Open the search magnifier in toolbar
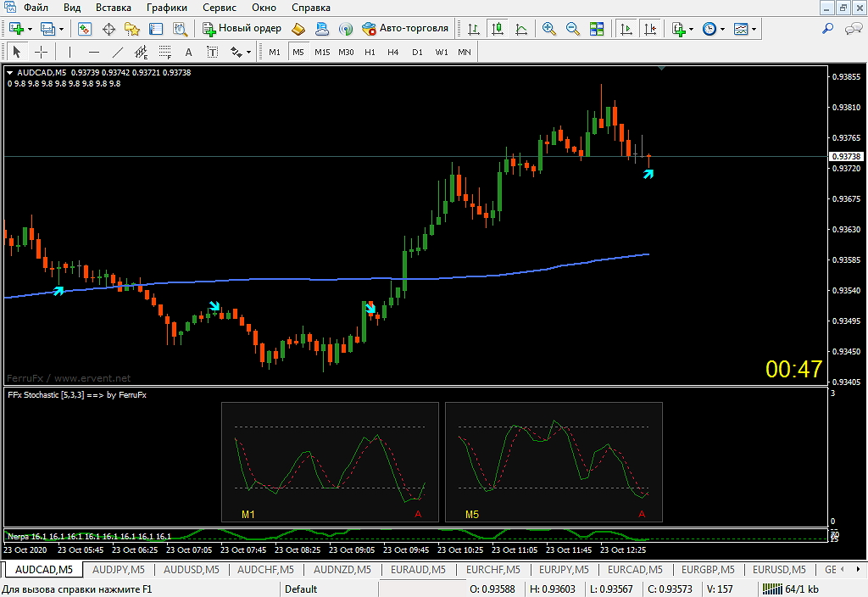Screen dimensions: 868x597 (x=827, y=29)
